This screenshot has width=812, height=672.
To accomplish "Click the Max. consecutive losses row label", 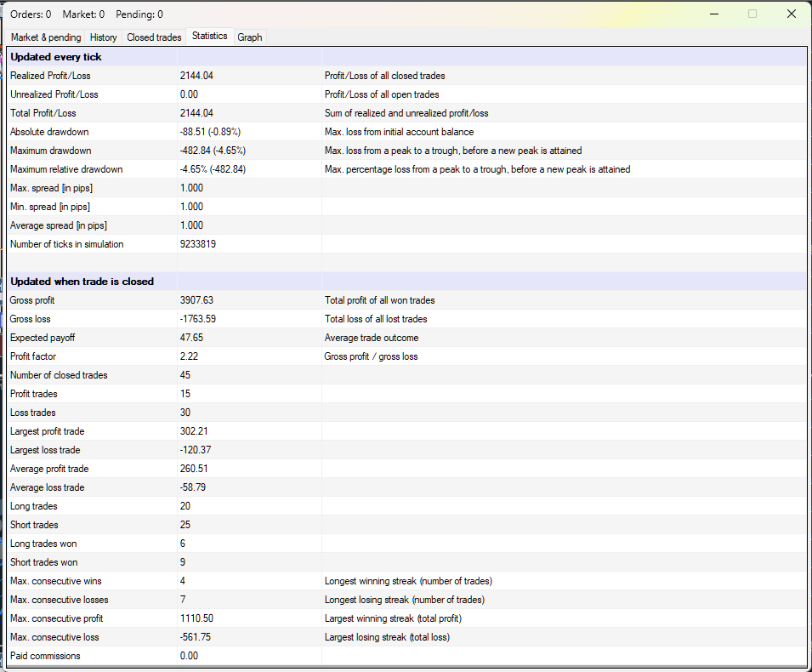I will [59, 600].
